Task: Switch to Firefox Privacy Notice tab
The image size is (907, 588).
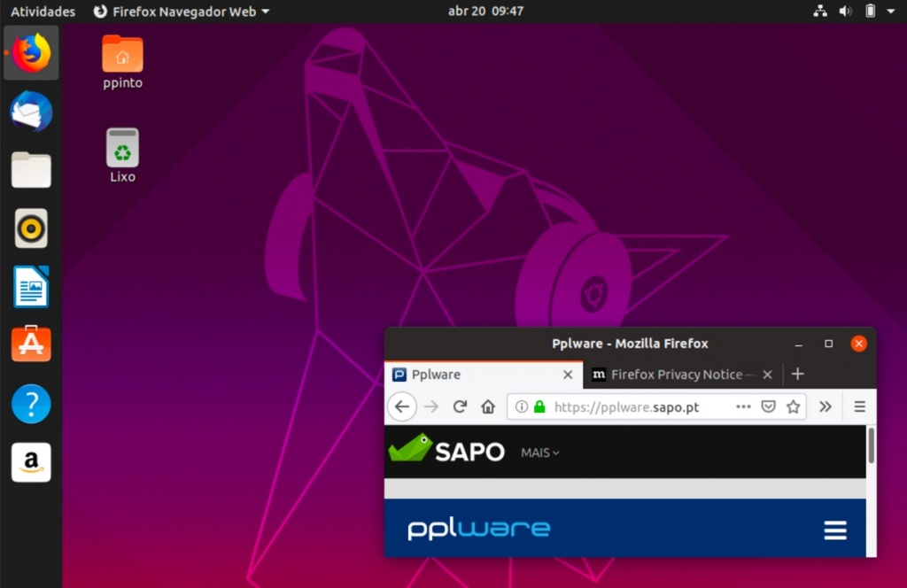Action: coord(683,375)
